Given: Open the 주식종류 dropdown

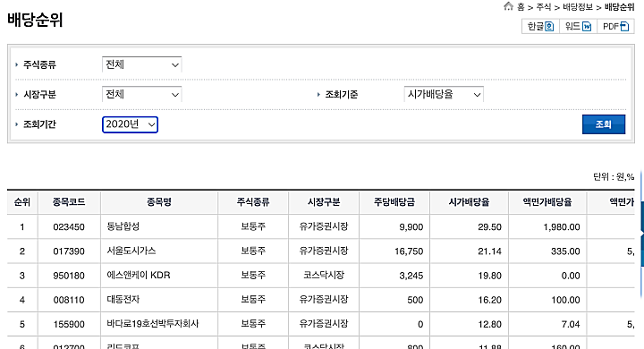Looking at the screenshot, I should 141,64.
